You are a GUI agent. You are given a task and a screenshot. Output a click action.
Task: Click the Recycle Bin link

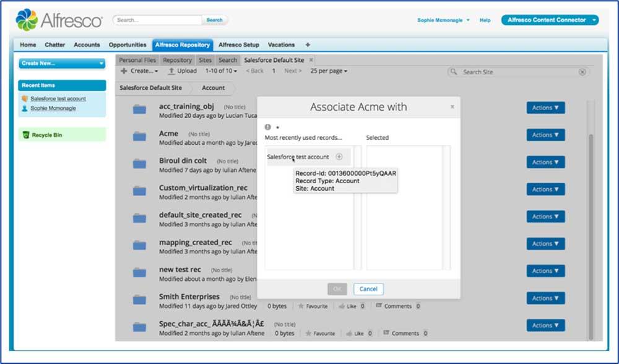pyautogui.click(x=46, y=135)
